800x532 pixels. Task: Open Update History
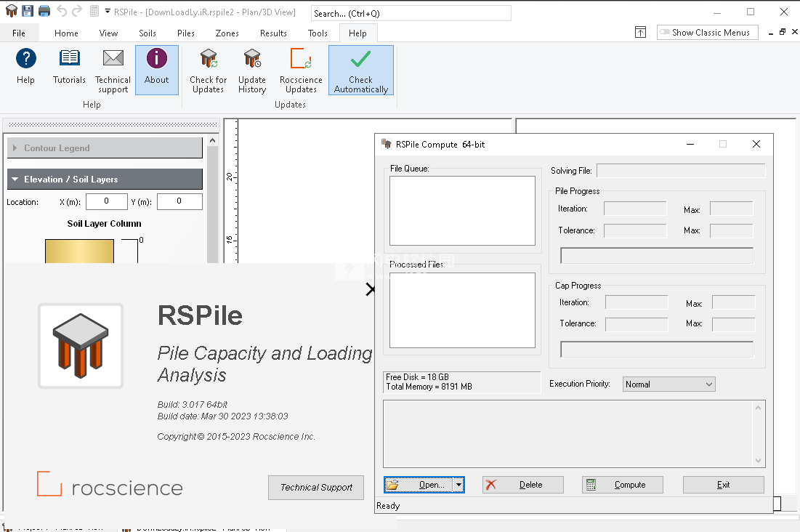[x=252, y=70]
